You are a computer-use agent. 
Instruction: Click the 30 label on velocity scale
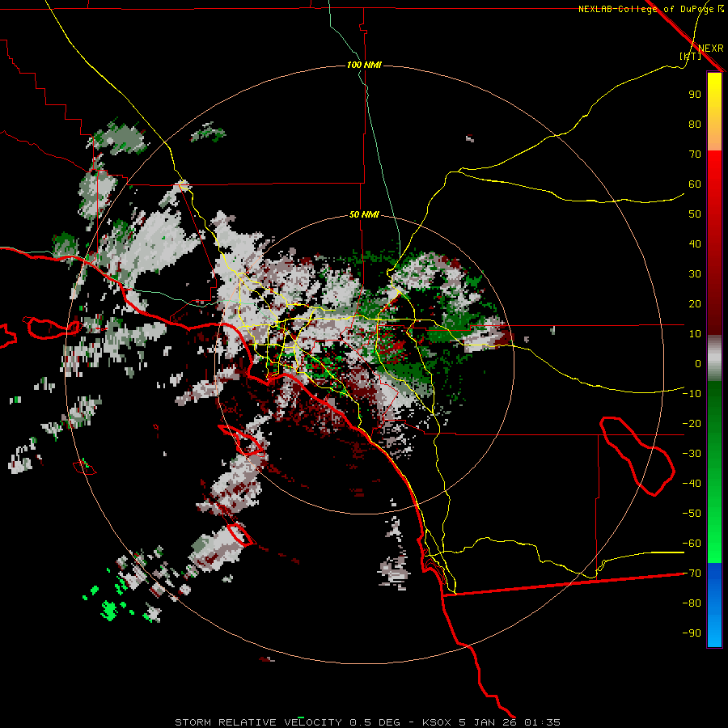695,274
